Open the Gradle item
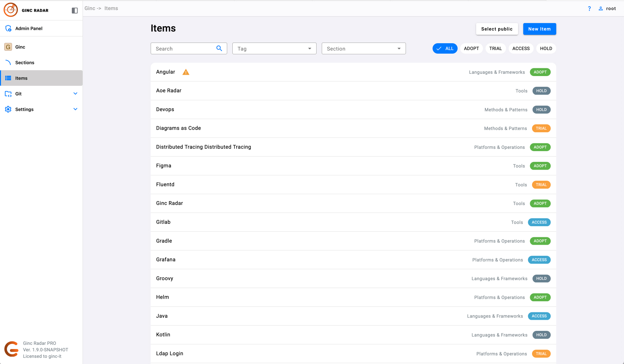Viewport: 624px width, 364px height. 353,241
